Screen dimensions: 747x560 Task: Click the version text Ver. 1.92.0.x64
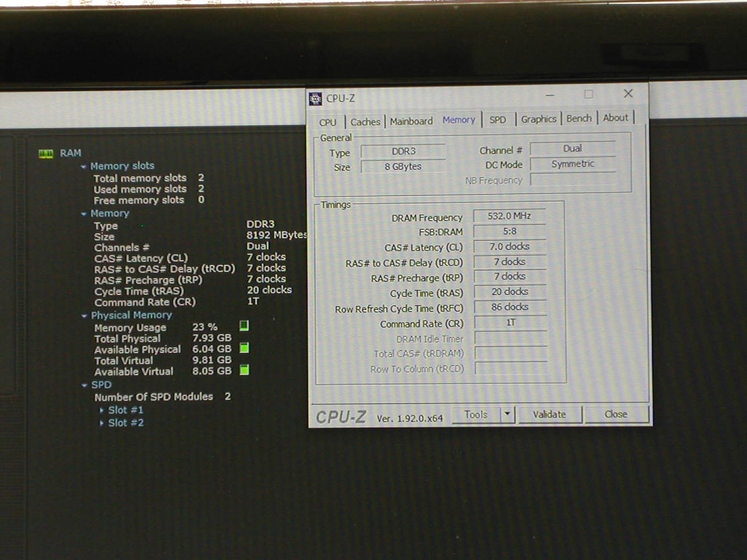tap(410, 419)
